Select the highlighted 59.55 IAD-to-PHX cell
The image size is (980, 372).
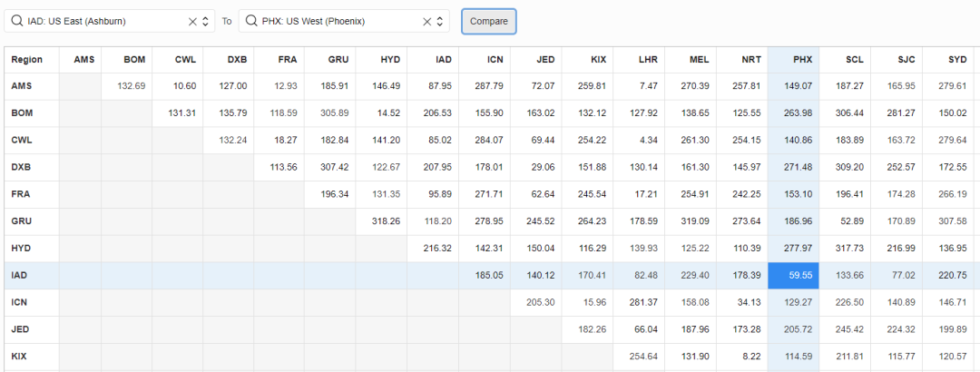(793, 277)
